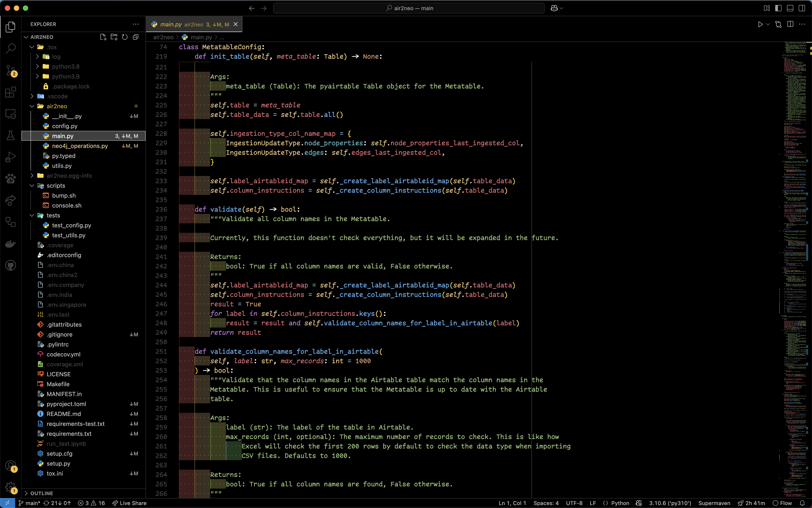
Task: Open the Testing flask view
Action: (x=10, y=135)
